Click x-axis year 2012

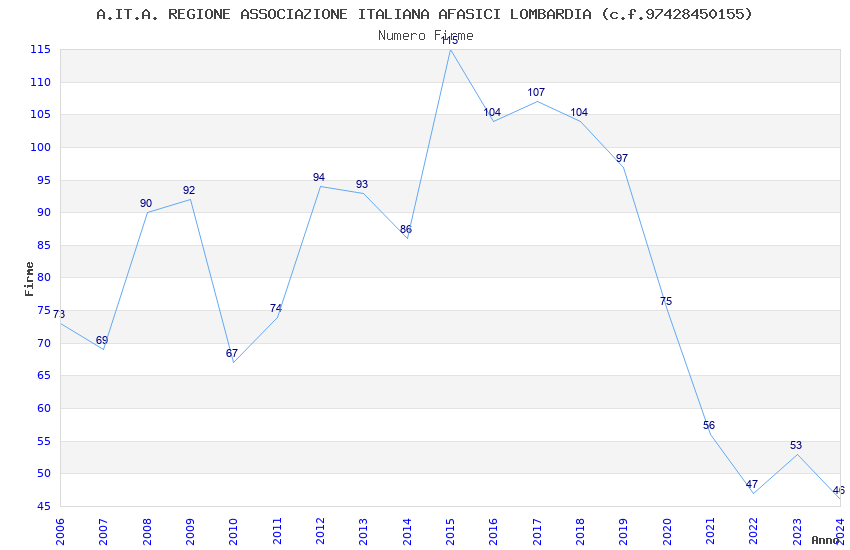coord(320,531)
